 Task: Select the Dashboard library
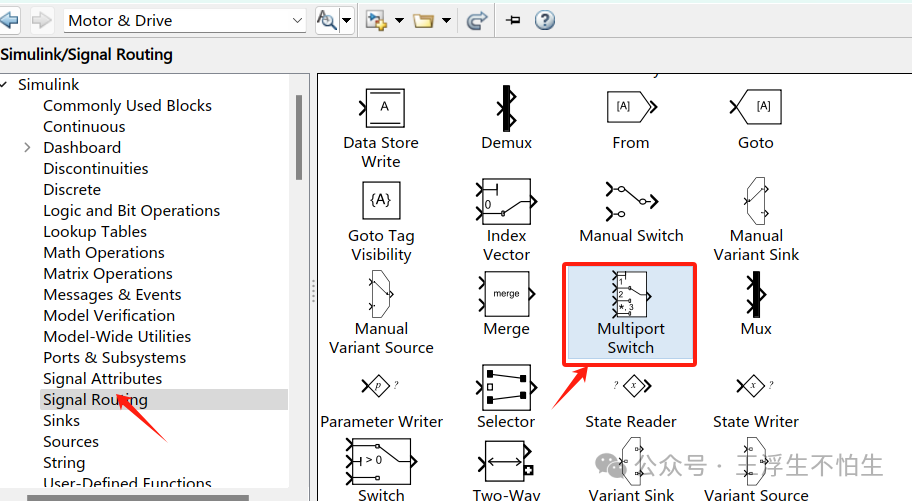[82, 148]
